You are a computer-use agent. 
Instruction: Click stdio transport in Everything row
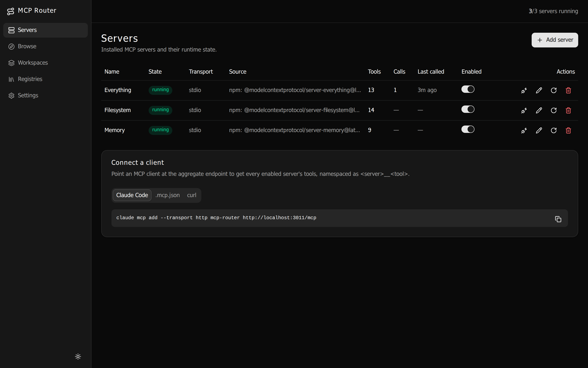point(195,90)
